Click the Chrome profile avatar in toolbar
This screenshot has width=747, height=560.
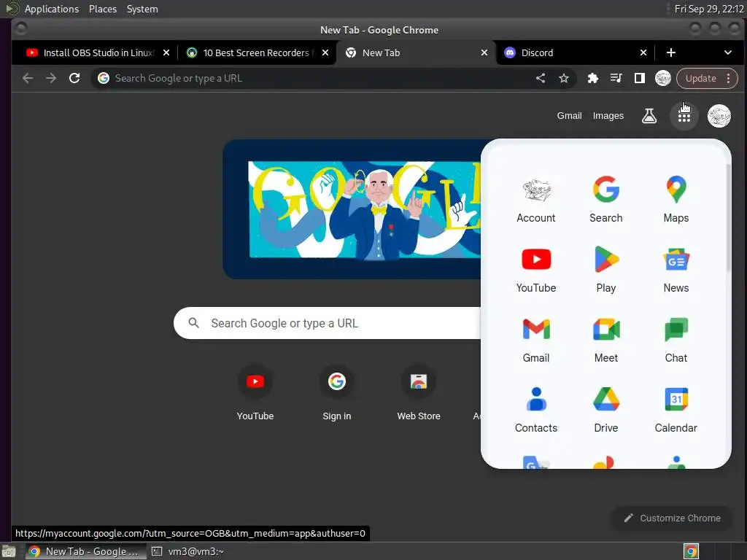pos(662,78)
